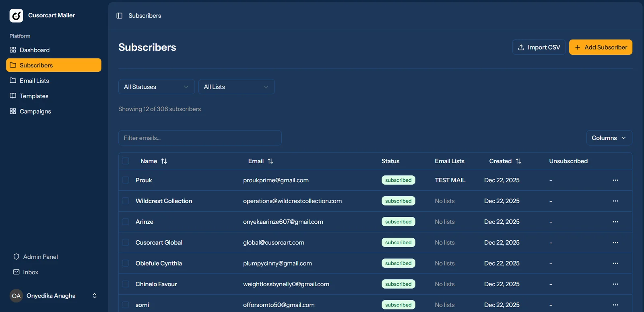Click the Showing 12 of 306 subscribers text

pos(159,109)
